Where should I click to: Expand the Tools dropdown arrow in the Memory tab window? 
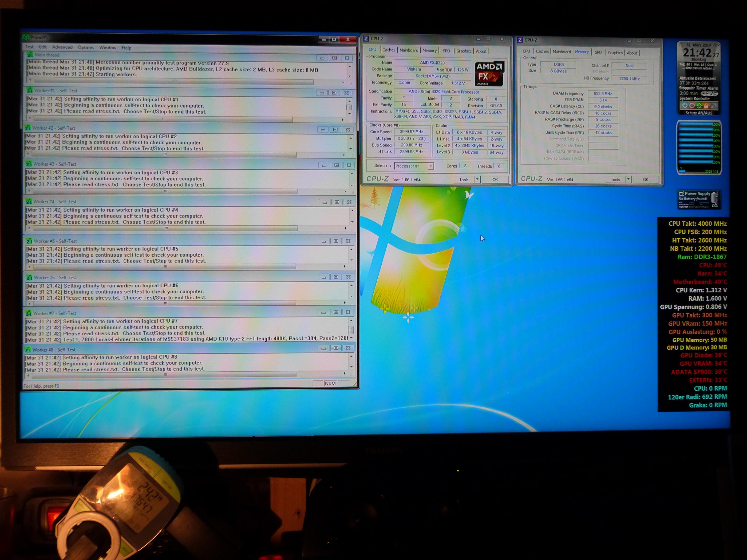tap(629, 179)
